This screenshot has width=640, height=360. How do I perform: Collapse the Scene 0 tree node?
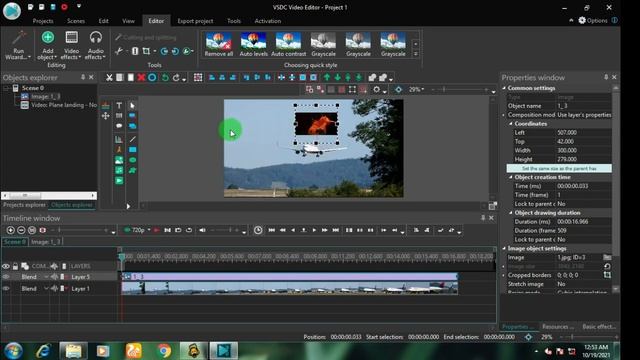pos(6,88)
